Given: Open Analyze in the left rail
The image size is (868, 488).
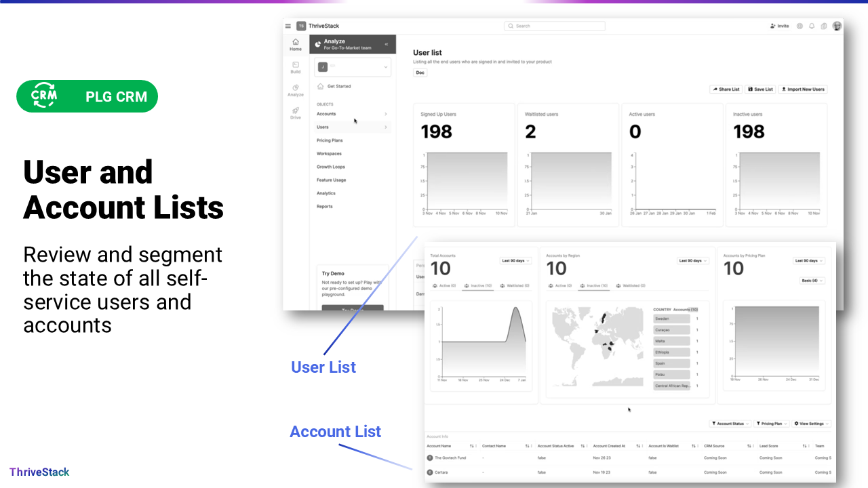Looking at the screenshot, I should (x=296, y=90).
